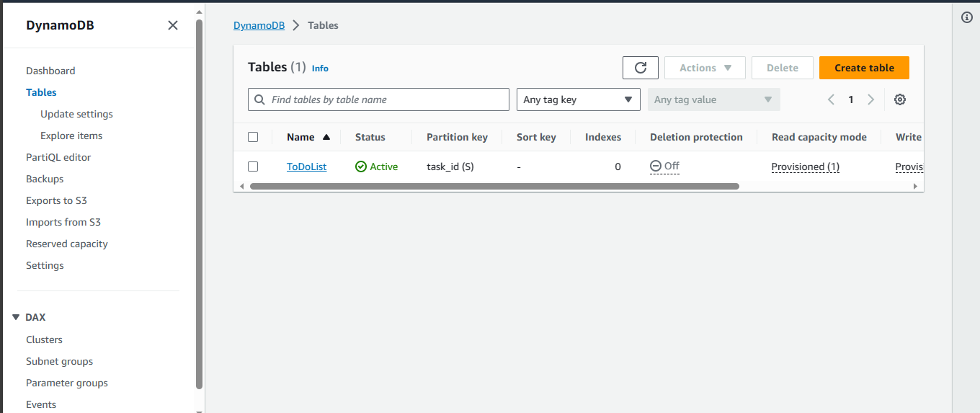Screen dimensions: 980x413
Task: Open DAX Subnet groups
Action: point(59,361)
